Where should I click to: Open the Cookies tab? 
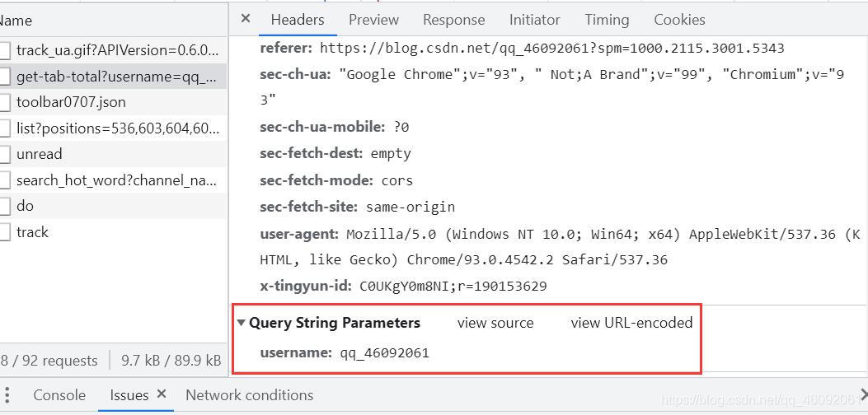(679, 20)
